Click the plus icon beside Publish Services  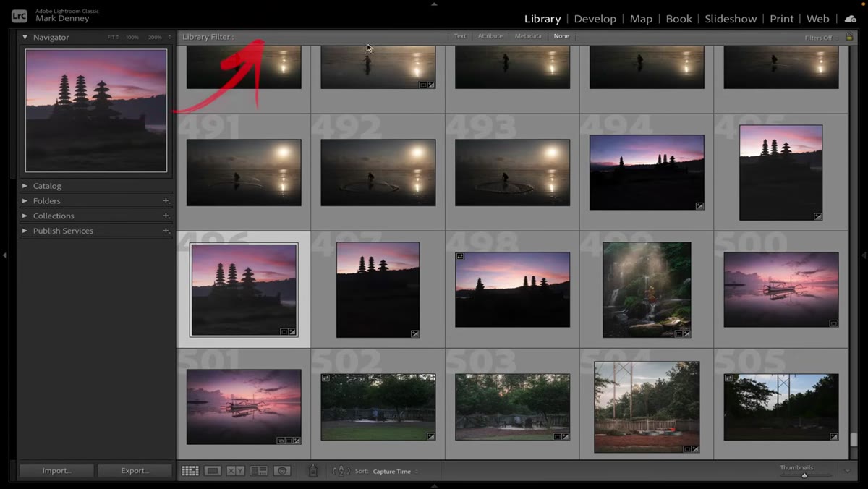tap(166, 231)
